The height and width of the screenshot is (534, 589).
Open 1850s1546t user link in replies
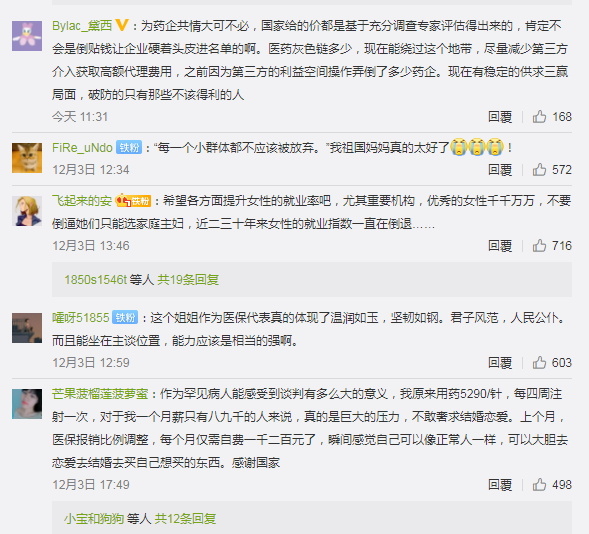click(95, 280)
